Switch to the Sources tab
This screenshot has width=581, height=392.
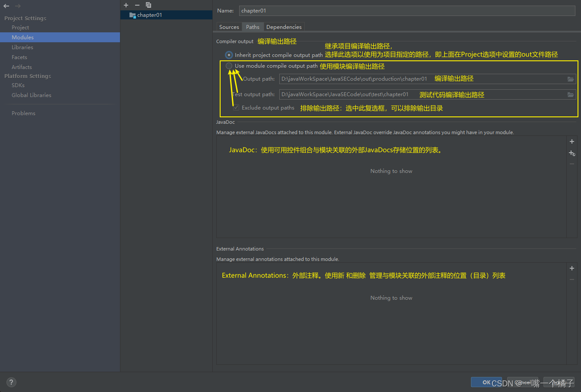pyautogui.click(x=229, y=27)
